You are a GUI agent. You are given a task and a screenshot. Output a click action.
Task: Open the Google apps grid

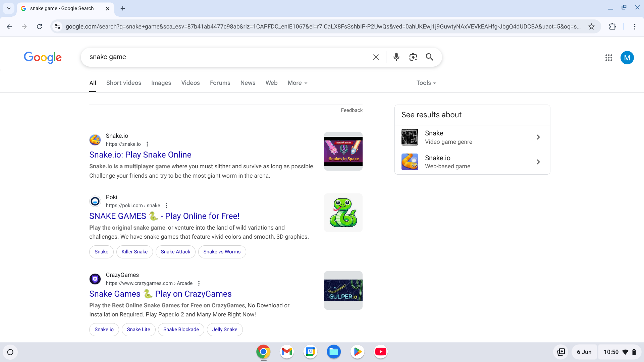(x=609, y=58)
